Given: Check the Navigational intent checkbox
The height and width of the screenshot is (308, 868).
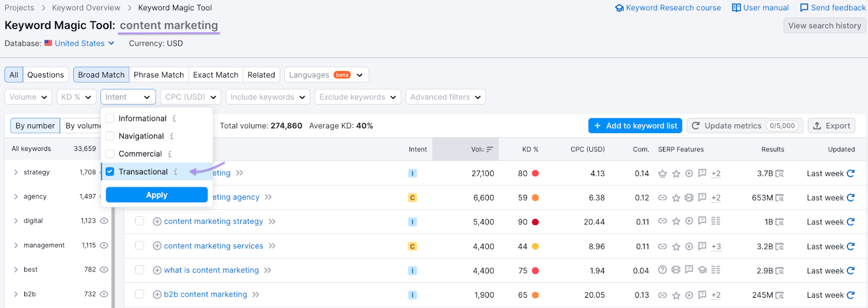Looking at the screenshot, I should click(110, 136).
